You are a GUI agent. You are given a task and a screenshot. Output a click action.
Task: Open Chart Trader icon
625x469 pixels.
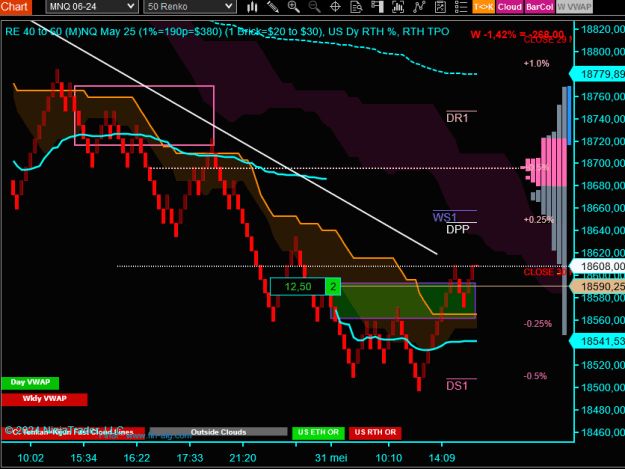[377, 7]
